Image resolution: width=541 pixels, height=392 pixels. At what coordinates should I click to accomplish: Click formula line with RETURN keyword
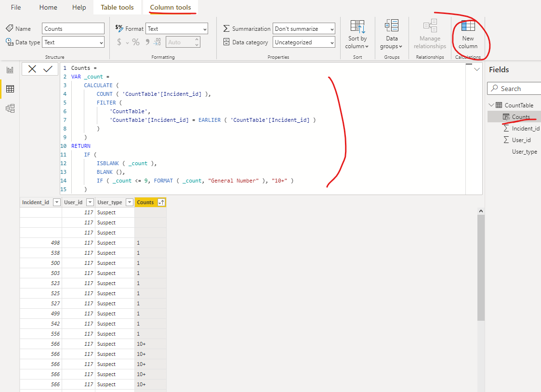81,146
